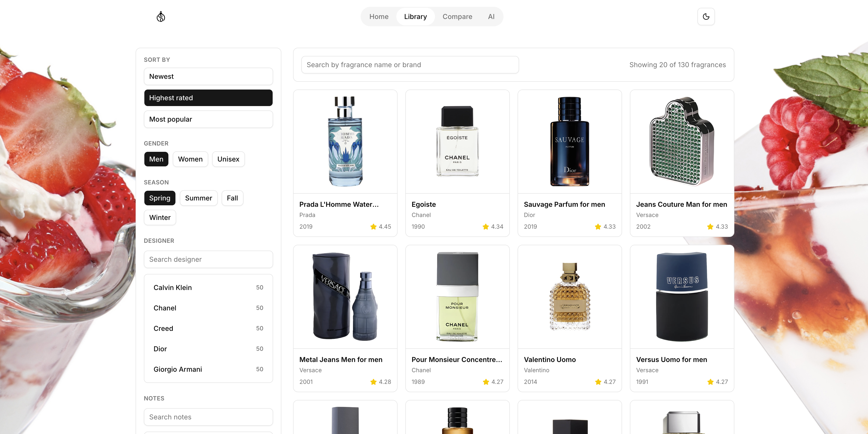
Task: Select Giorgio Armani designer filter
Action: [x=208, y=369]
